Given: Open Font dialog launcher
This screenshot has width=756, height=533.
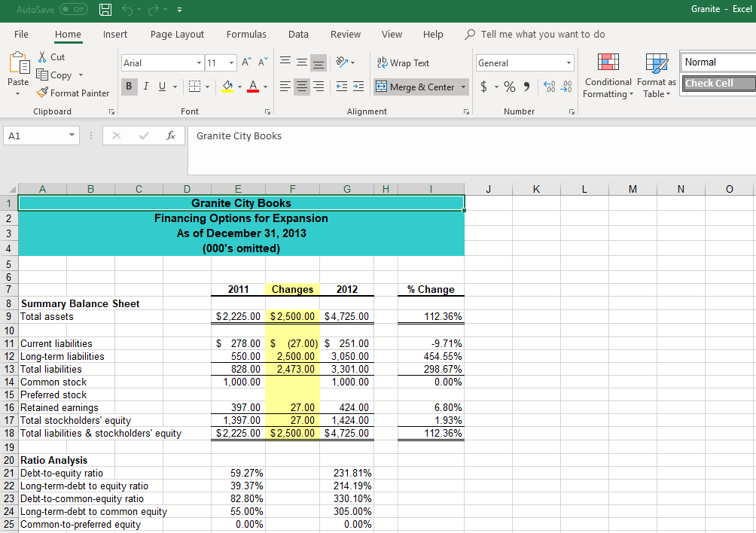Looking at the screenshot, I should [x=267, y=112].
